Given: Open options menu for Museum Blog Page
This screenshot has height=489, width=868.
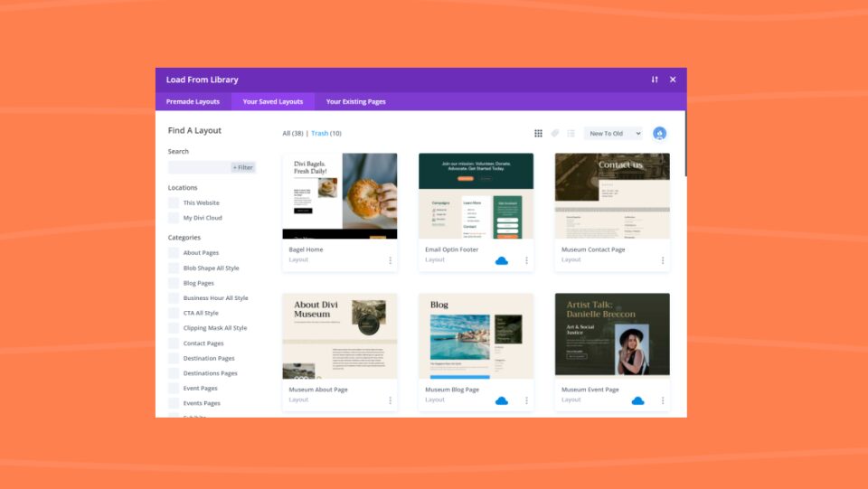Looking at the screenshot, I should [526, 400].
